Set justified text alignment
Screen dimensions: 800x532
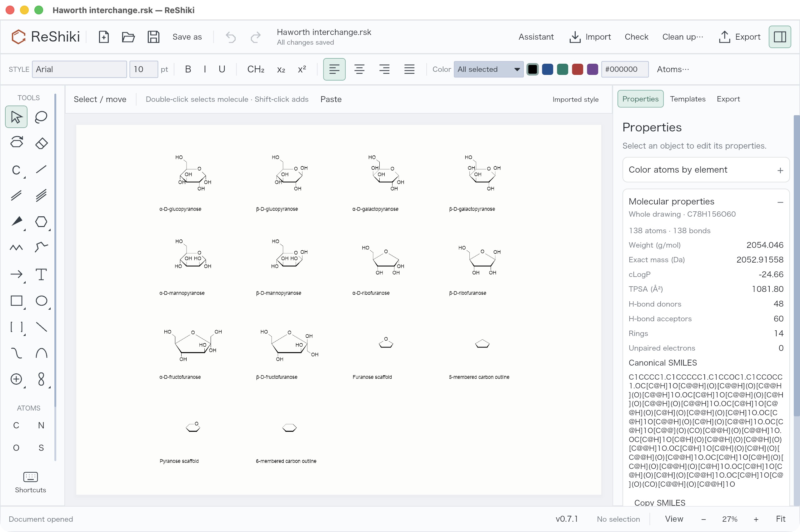pyautogui.click(x=409, y=69)
